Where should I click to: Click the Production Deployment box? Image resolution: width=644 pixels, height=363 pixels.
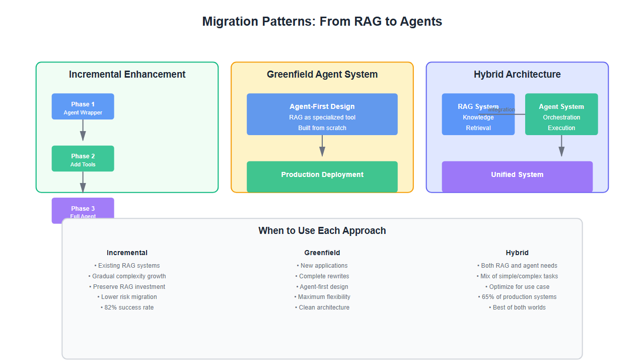pos(322,175)
